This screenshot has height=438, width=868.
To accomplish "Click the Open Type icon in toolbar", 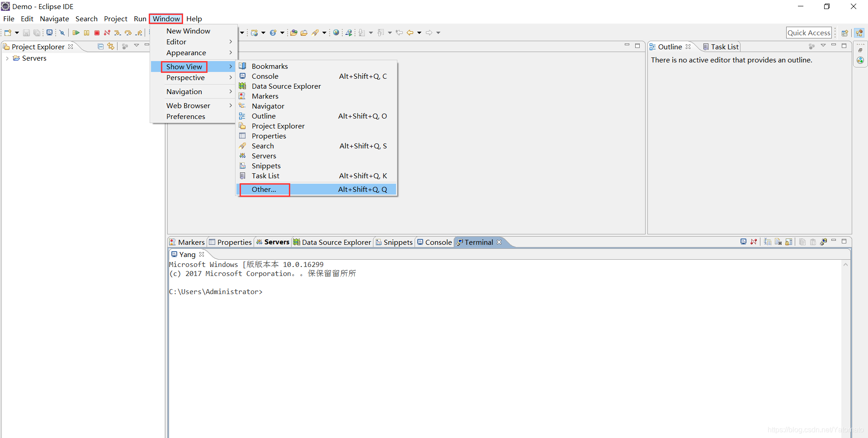I will click(294, 33).
